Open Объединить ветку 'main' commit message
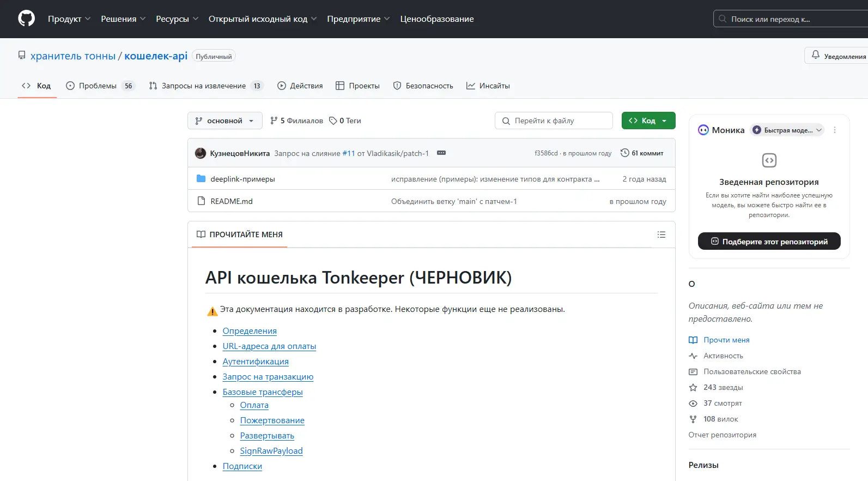868x481 pixels. [454, 201]
